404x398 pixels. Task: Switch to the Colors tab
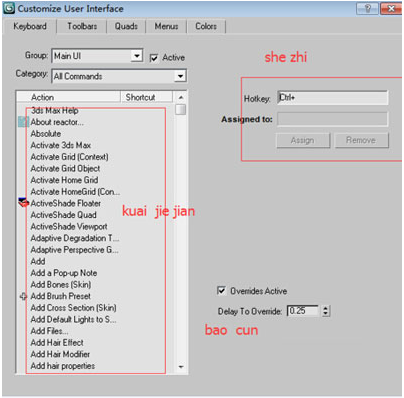[206, 26]
